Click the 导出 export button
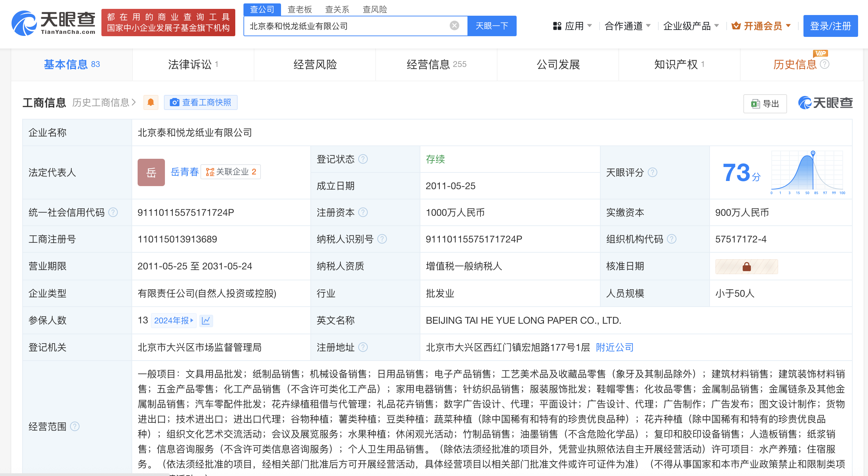 [x=765, y=103]
